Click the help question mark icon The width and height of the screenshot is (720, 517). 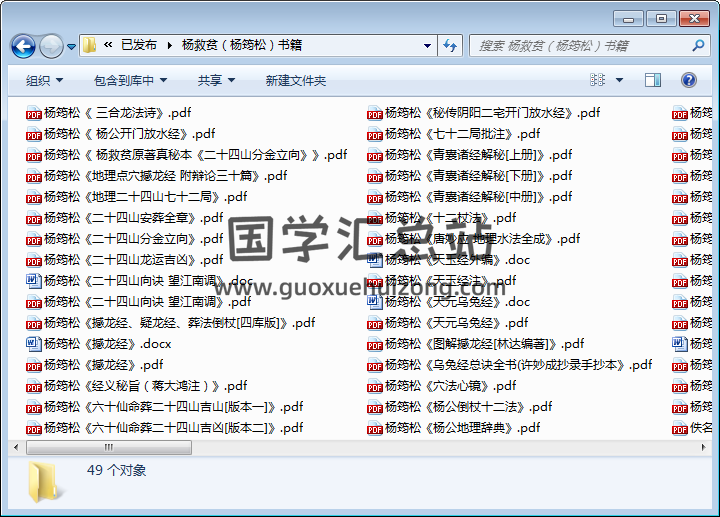pyautogui.click(x=688, y=80)
